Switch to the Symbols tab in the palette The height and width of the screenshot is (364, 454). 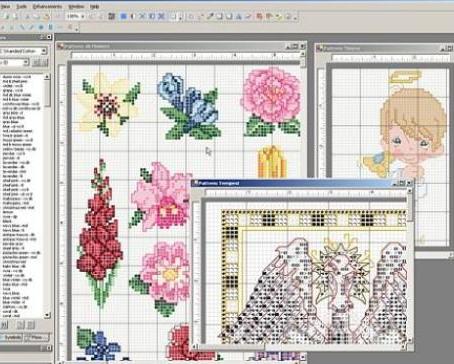click(x=13, y=337)
